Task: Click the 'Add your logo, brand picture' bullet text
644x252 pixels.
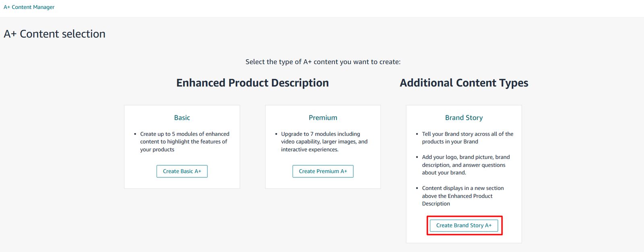Action: tap(466, 165)
